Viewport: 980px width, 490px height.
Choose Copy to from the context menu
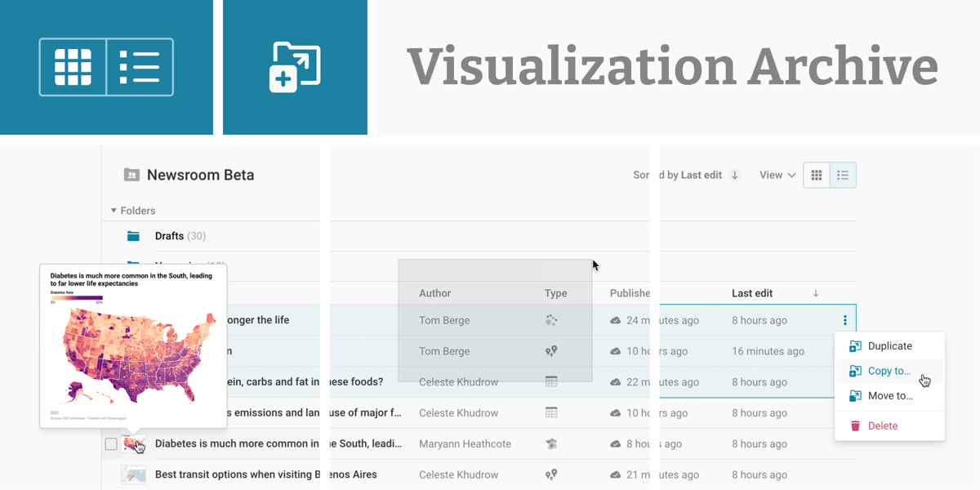click(889, 371)
